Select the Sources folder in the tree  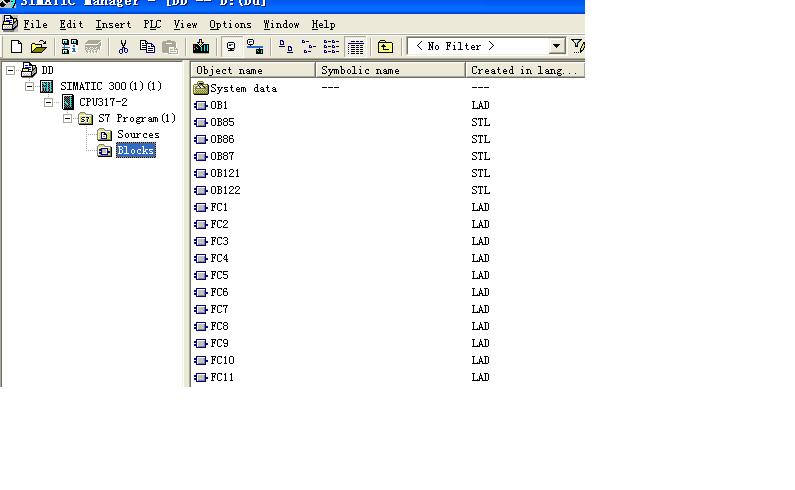[138, 134]
